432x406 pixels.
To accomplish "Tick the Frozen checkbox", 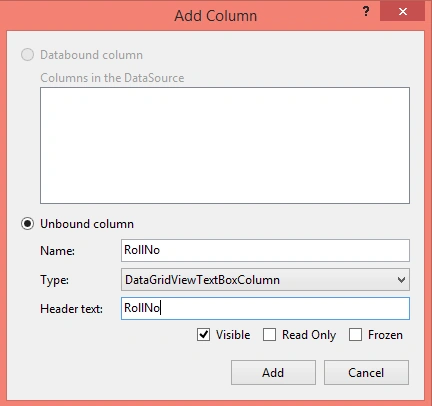I will (355, 335).
